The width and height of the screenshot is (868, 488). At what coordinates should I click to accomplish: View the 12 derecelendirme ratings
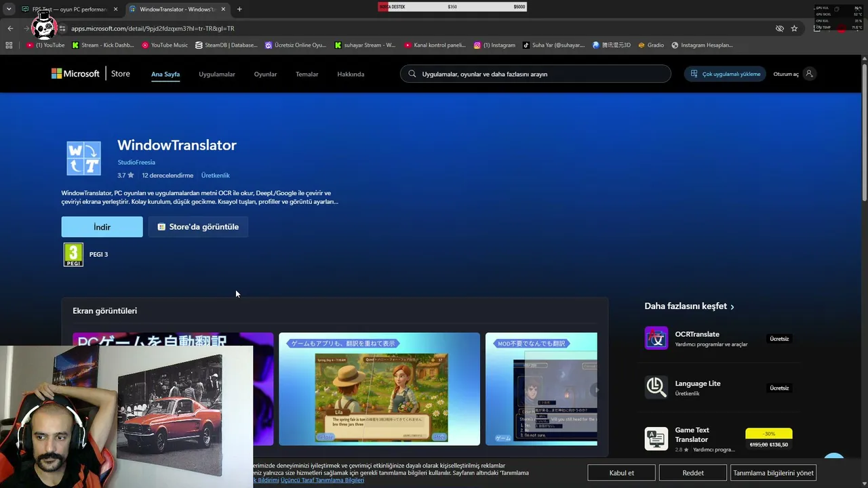(167, 176)
